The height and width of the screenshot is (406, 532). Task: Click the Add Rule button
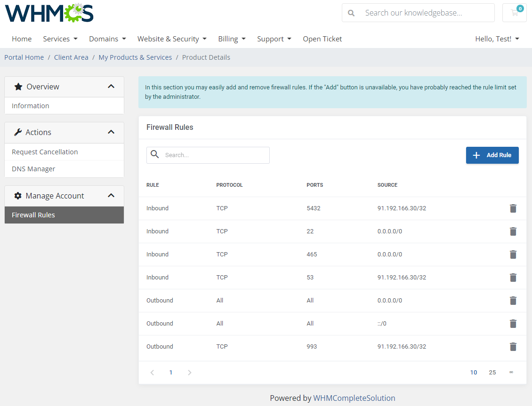coord(492,155)
